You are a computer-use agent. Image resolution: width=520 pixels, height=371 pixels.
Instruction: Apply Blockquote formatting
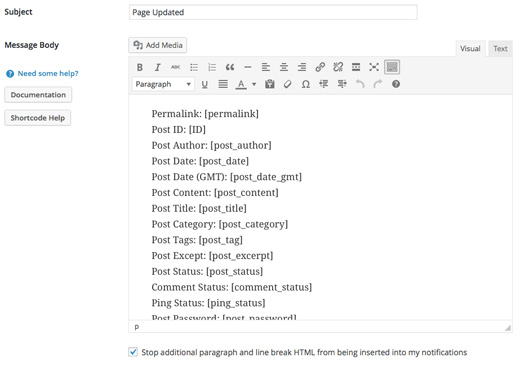click(x=230, y=67)
